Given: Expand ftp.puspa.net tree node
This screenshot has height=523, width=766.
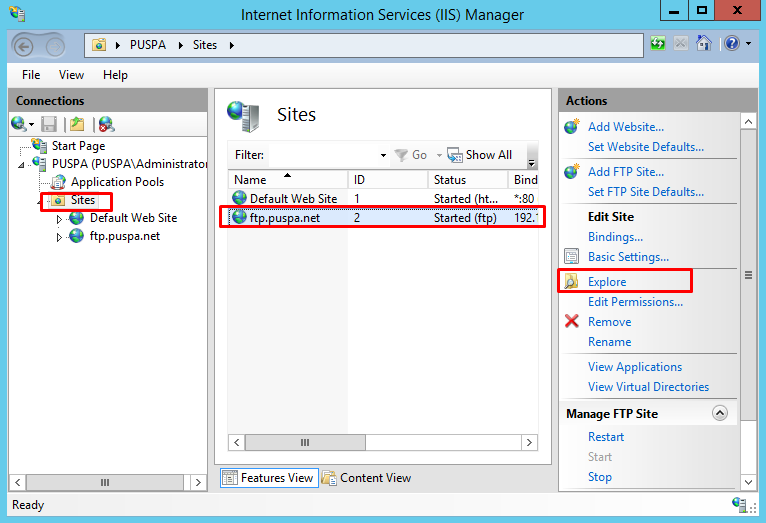Looking at the screenshot, I should (59, 237).
